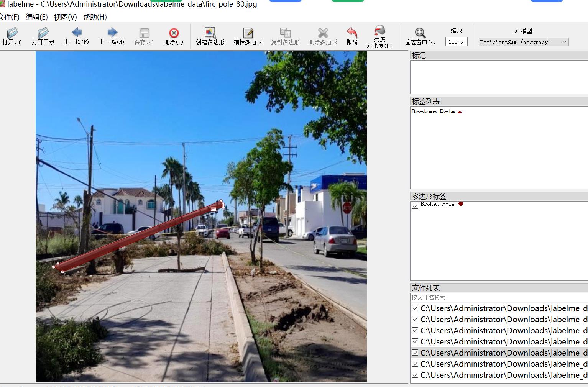Go to previous image (上一幅)

[76, 33]
